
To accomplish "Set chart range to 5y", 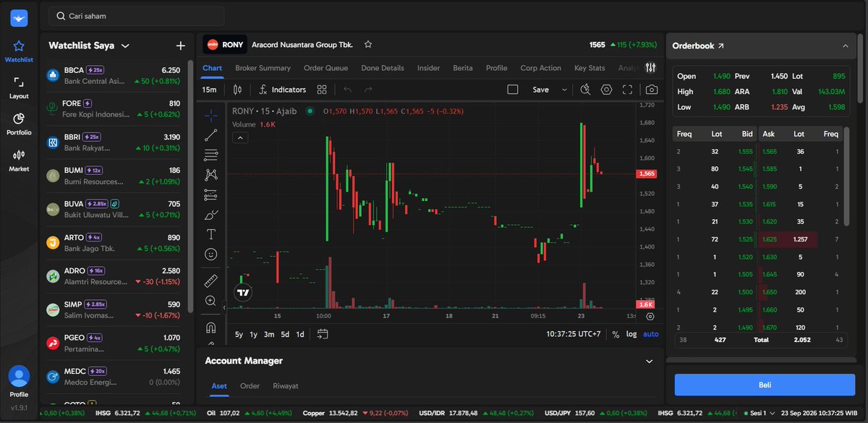I will pyautogui.click(x=239, y=334).
